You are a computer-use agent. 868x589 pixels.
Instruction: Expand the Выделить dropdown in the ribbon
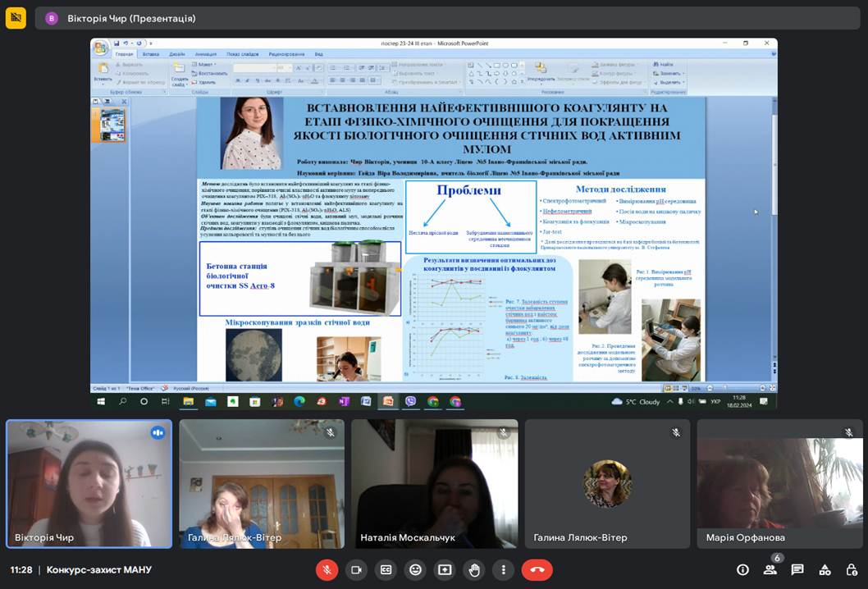pos(671,82)
